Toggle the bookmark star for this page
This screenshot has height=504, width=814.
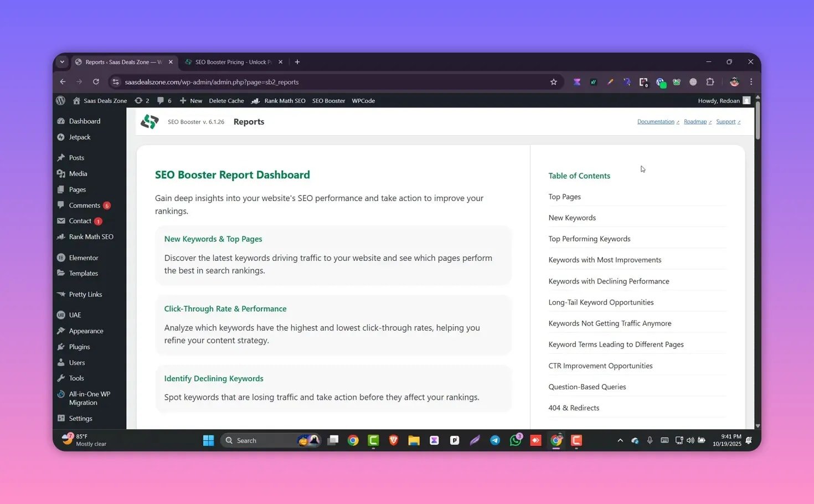(554, 81)
